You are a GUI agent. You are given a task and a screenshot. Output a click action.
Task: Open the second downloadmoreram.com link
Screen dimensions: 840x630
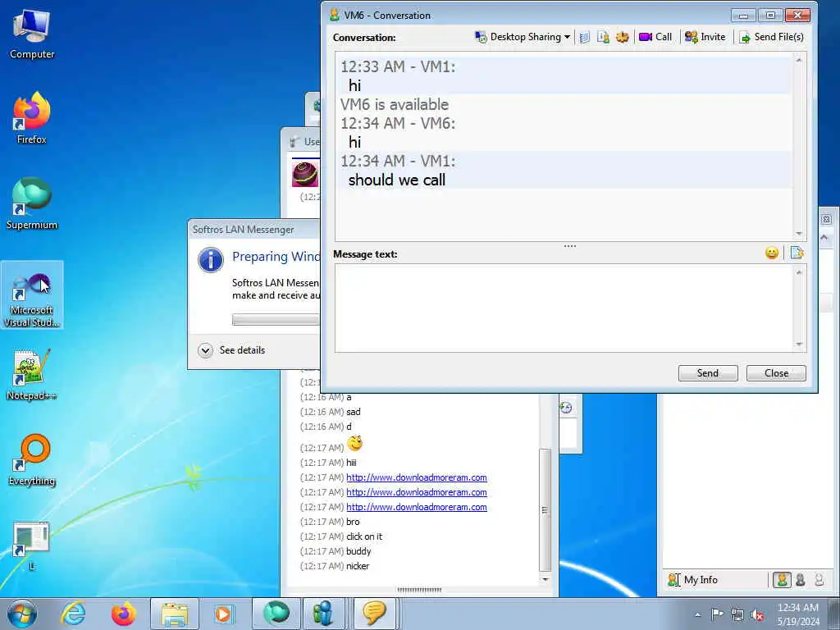pos(416,492)
